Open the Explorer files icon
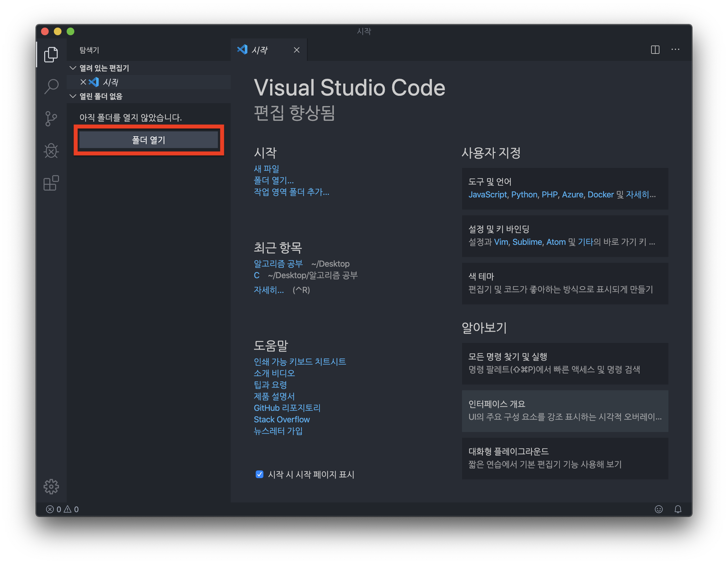Viewport: 728px width, 564px height. [51, 54]
